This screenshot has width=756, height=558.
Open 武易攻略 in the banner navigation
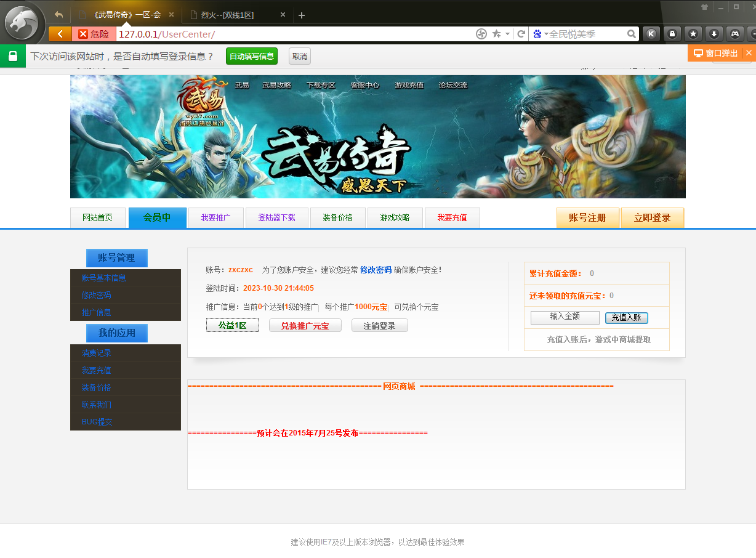tap(277, 85)
